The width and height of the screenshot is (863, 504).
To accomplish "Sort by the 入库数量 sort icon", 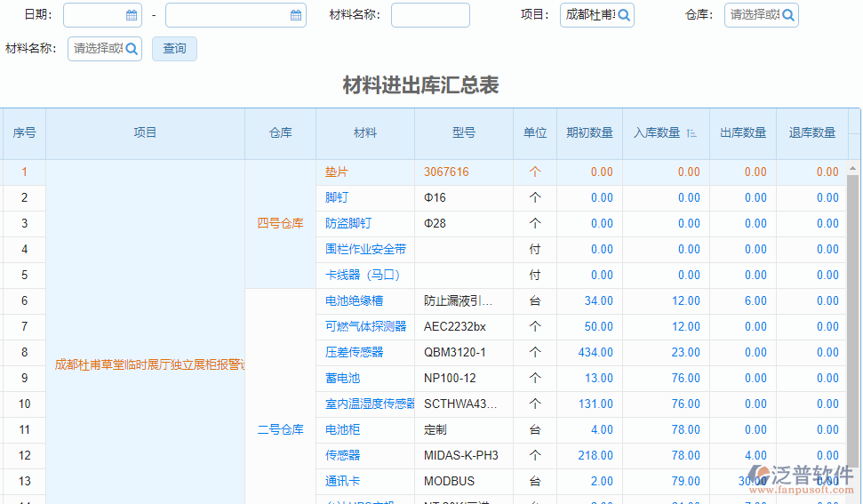I will [x=691, y=133].
